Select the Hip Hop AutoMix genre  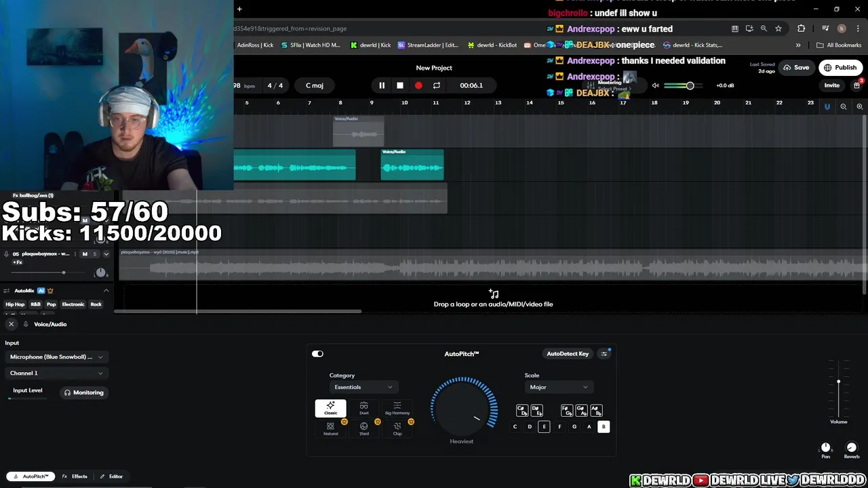click(15, 304)
